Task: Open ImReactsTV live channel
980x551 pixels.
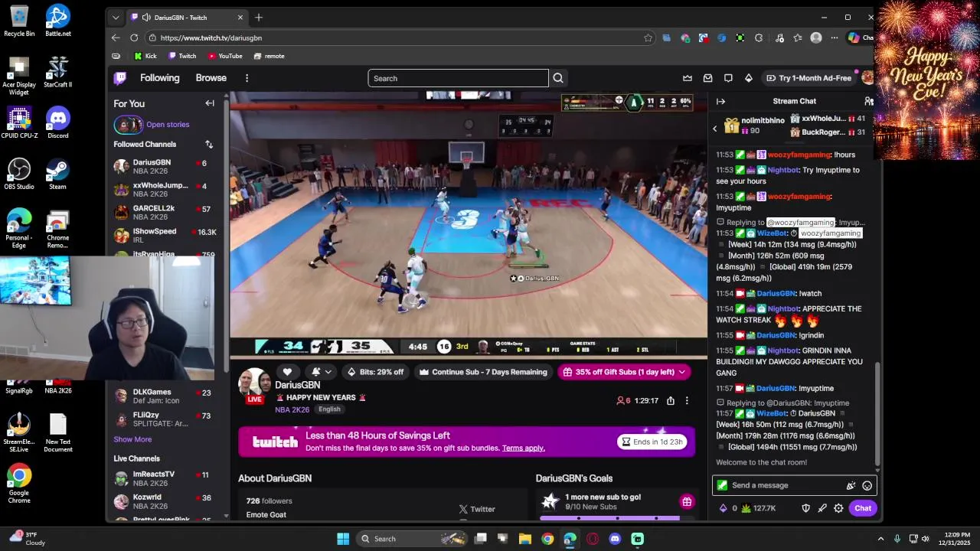Action: [165, 478]
